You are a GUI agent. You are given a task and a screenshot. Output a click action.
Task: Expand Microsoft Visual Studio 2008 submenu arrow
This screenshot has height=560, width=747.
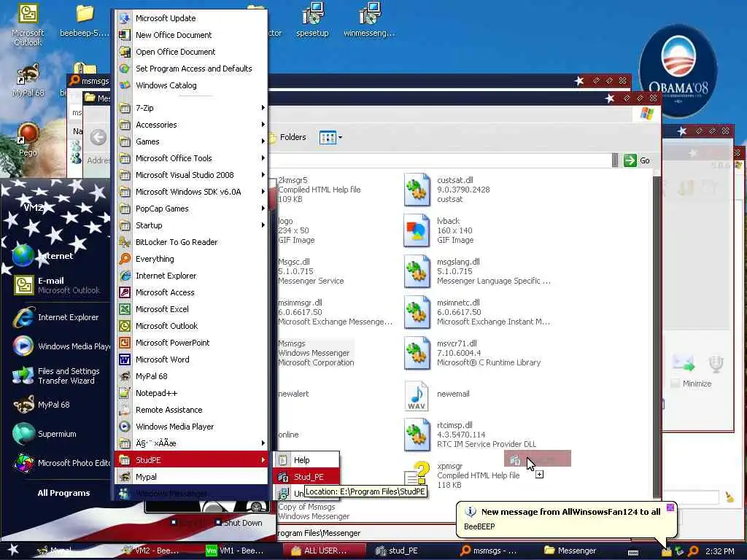point(263,175)
